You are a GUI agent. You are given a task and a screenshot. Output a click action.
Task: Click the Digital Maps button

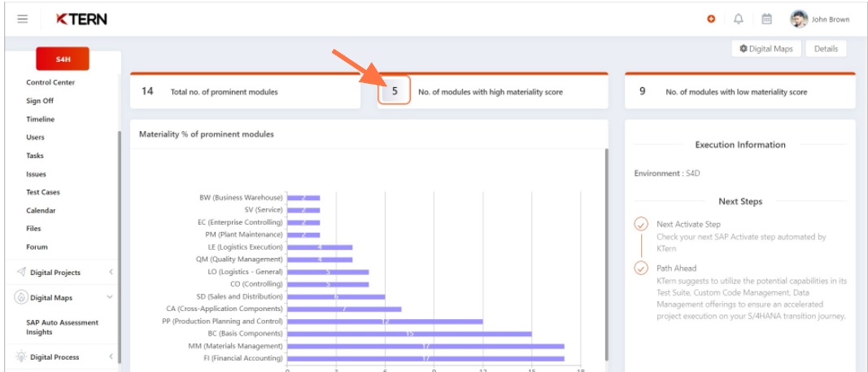[x=765, y=49]
